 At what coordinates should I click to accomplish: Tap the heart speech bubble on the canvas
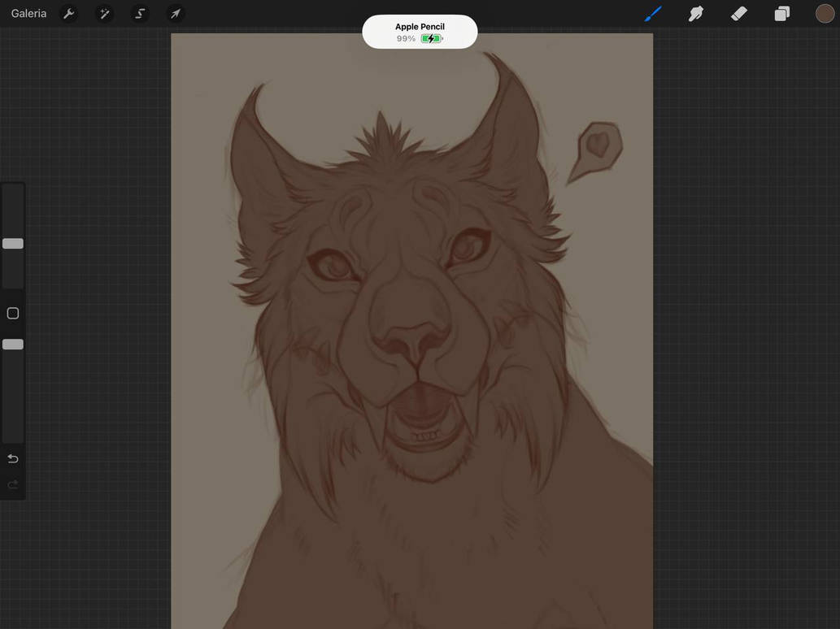[596, 151]
